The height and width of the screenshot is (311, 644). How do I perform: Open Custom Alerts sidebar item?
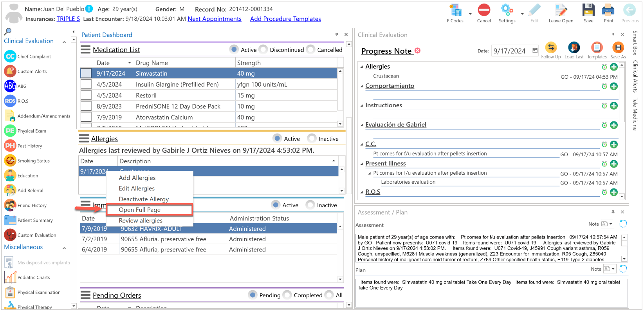(25, 71)
